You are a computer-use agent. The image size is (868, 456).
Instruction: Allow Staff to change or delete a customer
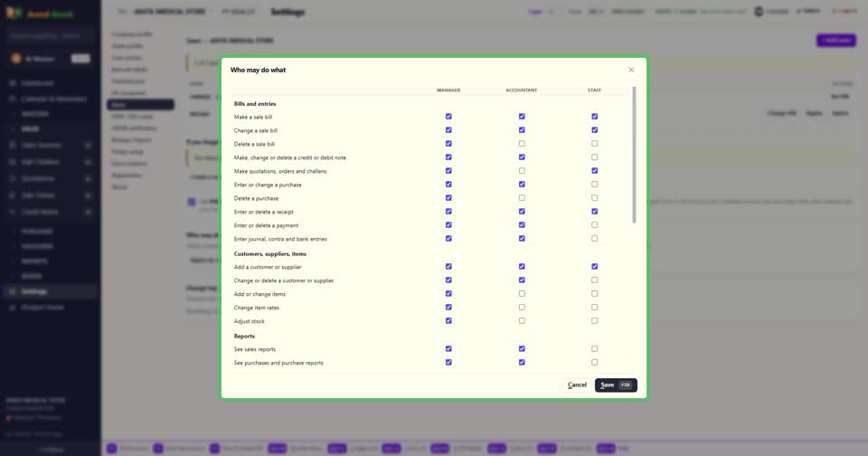tap(595, 280)
